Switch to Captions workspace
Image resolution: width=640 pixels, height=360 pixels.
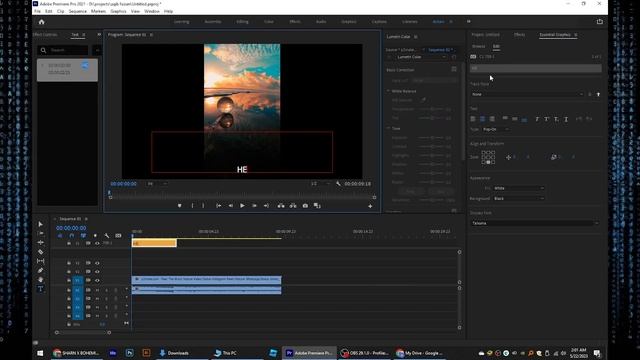point(379,22)
